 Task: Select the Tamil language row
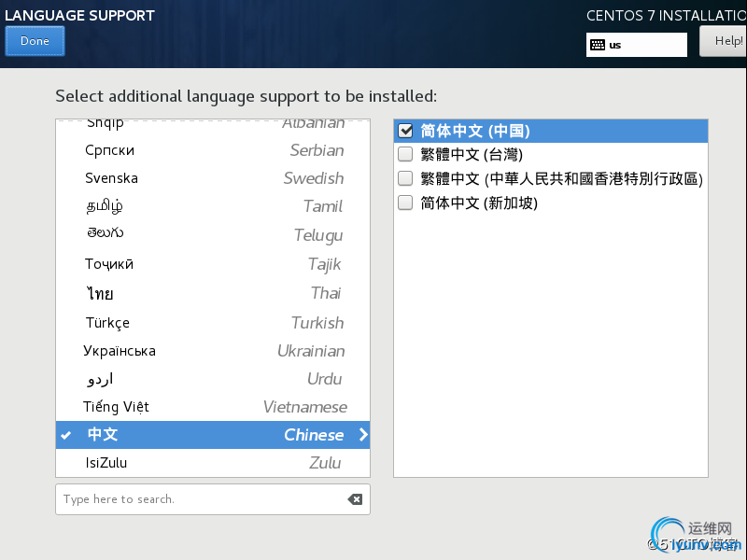[x=213, y=206]
